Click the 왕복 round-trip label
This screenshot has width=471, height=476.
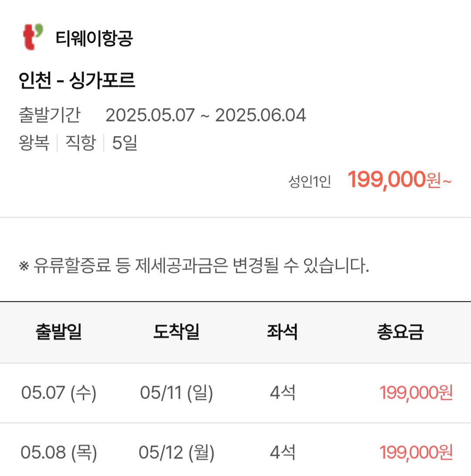pos(34,143)
